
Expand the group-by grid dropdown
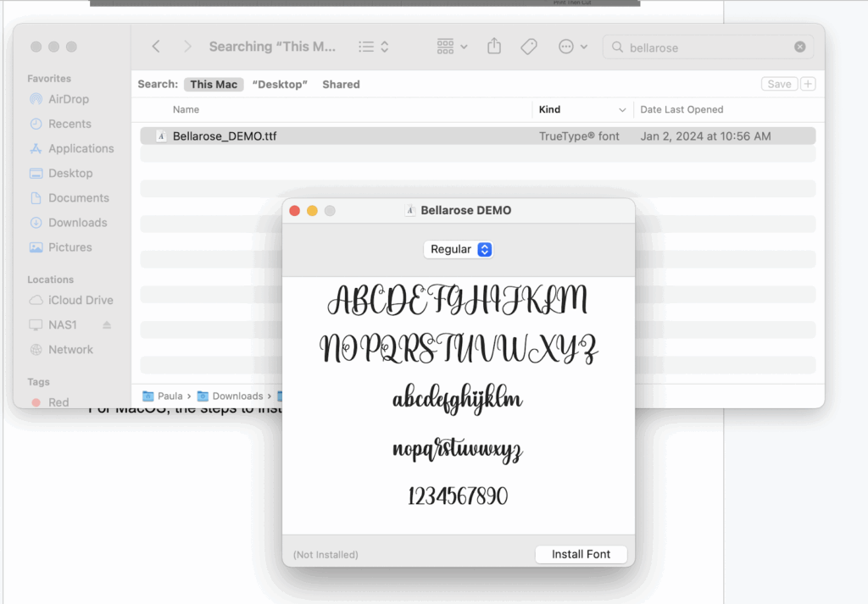(452, 47)
